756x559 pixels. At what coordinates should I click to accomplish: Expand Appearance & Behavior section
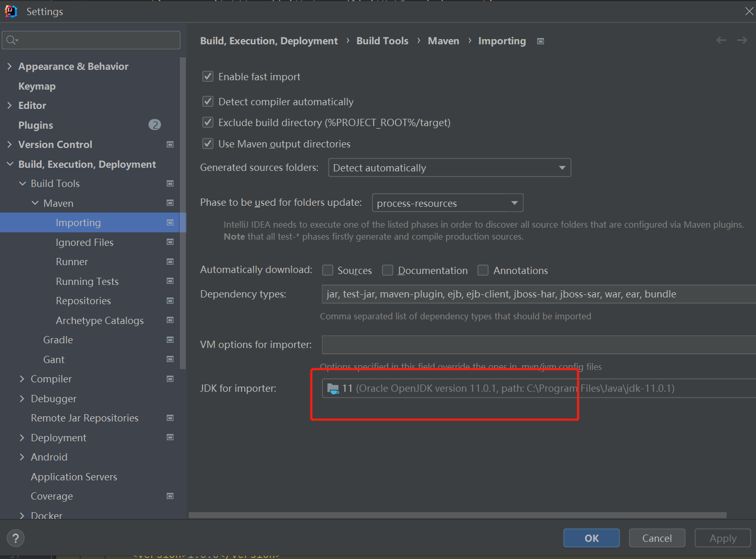pyautogui.click(x=9, y=66)
